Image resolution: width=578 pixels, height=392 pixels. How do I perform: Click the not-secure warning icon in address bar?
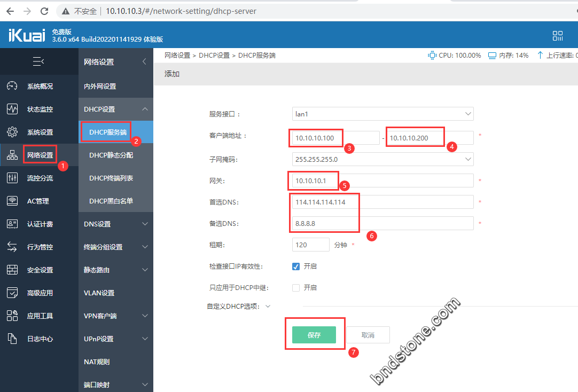coord(66,11)
